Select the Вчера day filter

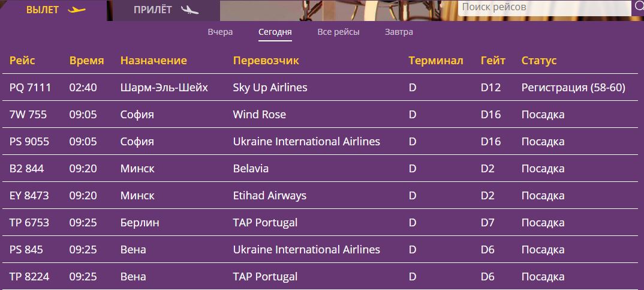(220, 32)
